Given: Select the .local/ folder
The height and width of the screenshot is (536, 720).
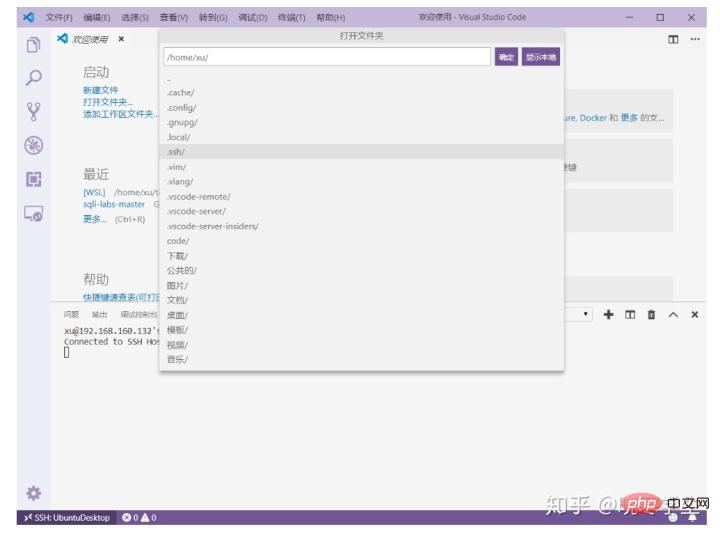Looking at the screenshot, I should pyautogui.click(x=362, y=137).
